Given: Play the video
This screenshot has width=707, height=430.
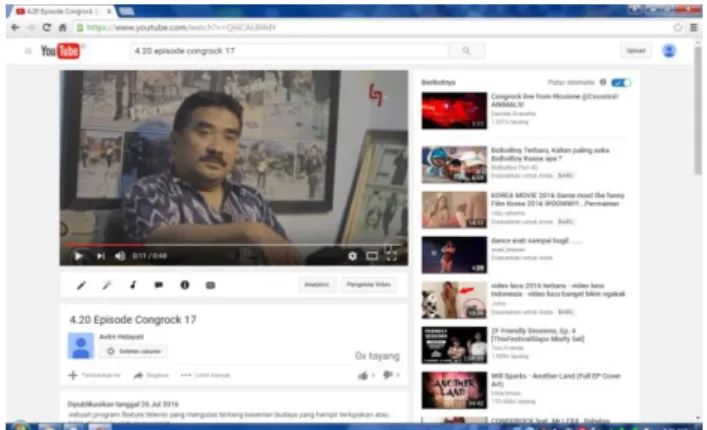Looking at the screenshot, I should (78, 256).
